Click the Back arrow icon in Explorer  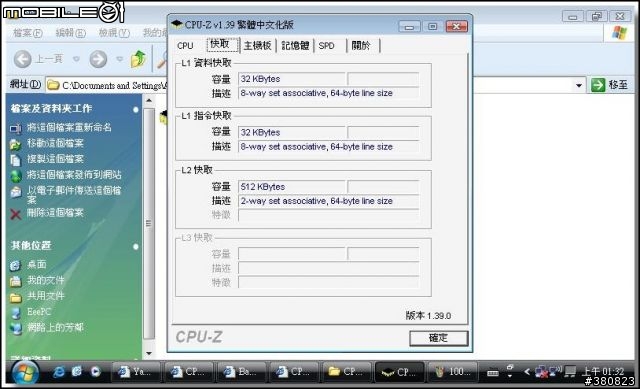[22, 59]
